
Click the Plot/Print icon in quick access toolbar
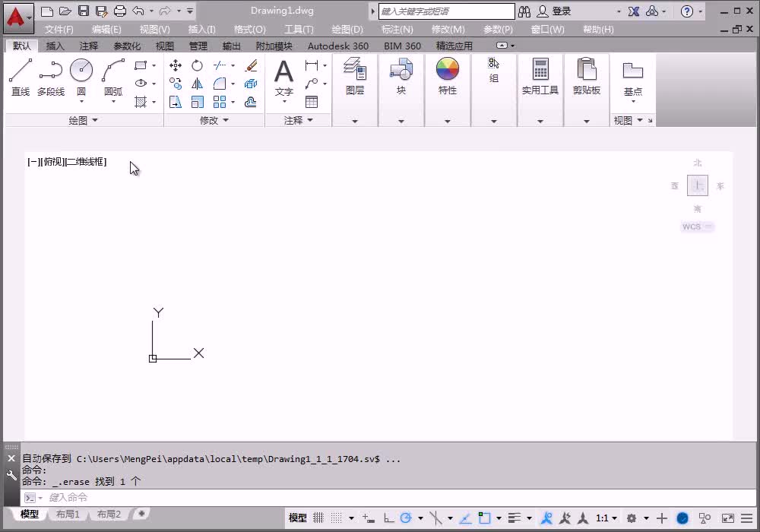coord(120,11)
